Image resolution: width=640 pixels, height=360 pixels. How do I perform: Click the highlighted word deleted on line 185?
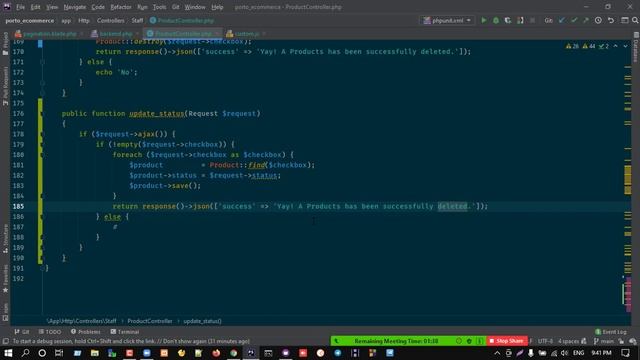click(452, 206)
